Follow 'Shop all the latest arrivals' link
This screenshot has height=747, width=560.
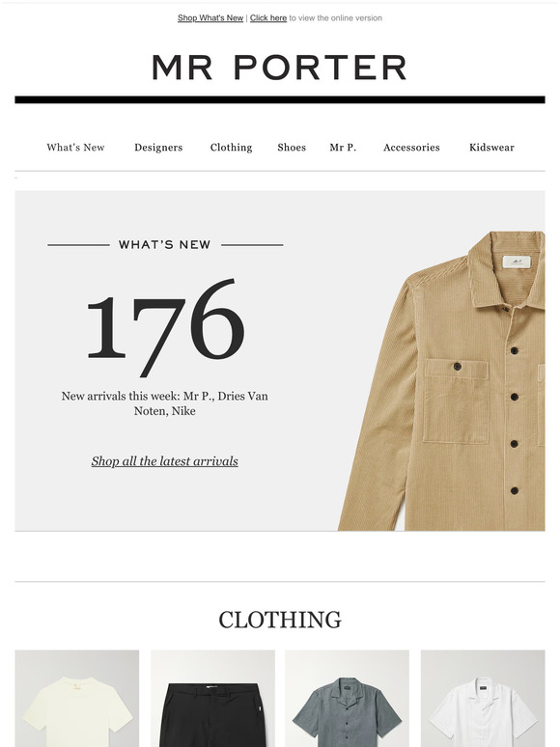tap(165, 461)
